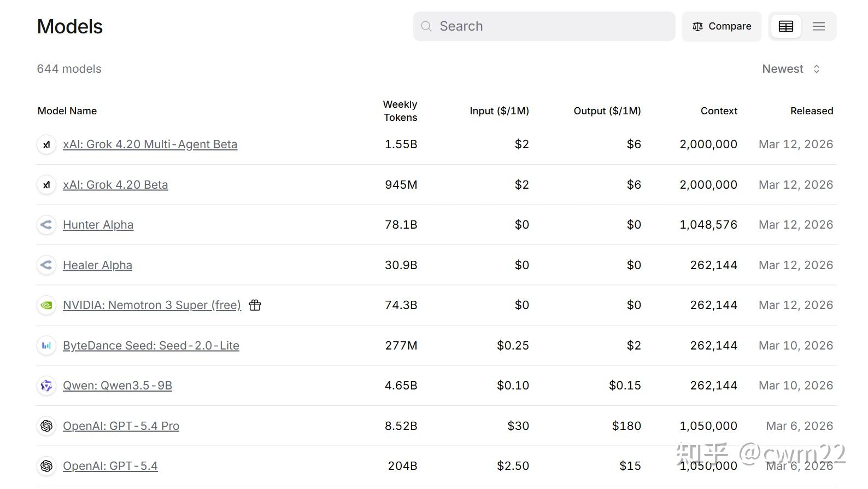Open xAI: Grok 4.20 Multi-Agent Beta
The image size is (868, 489).
[x=150, y=144]
